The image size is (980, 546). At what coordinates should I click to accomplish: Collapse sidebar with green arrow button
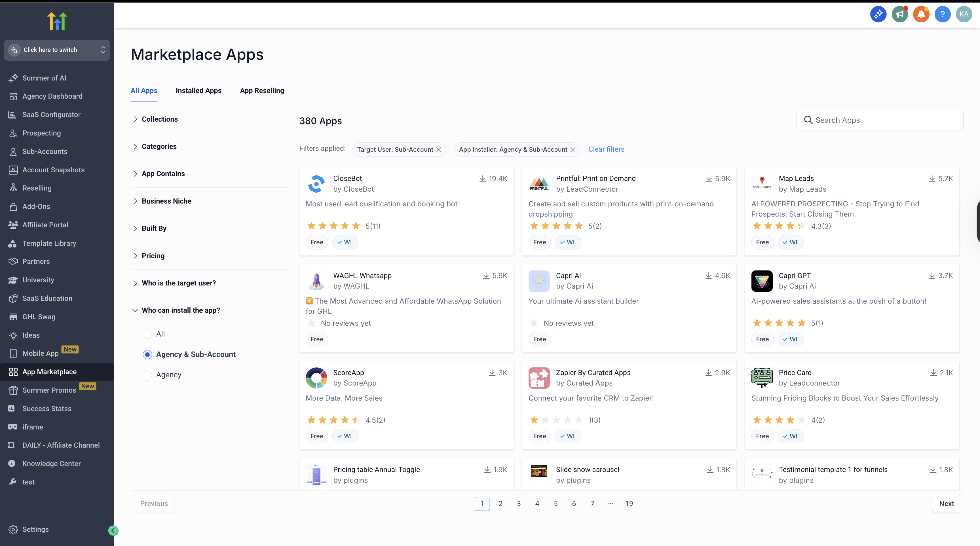point(113,530)
